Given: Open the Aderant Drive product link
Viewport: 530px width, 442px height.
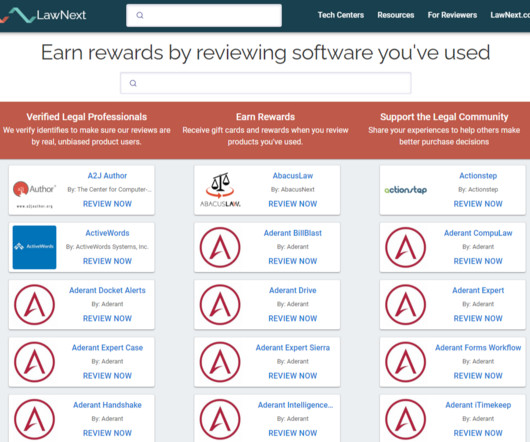Looking at the screenshot, I should tap(293, 290).
